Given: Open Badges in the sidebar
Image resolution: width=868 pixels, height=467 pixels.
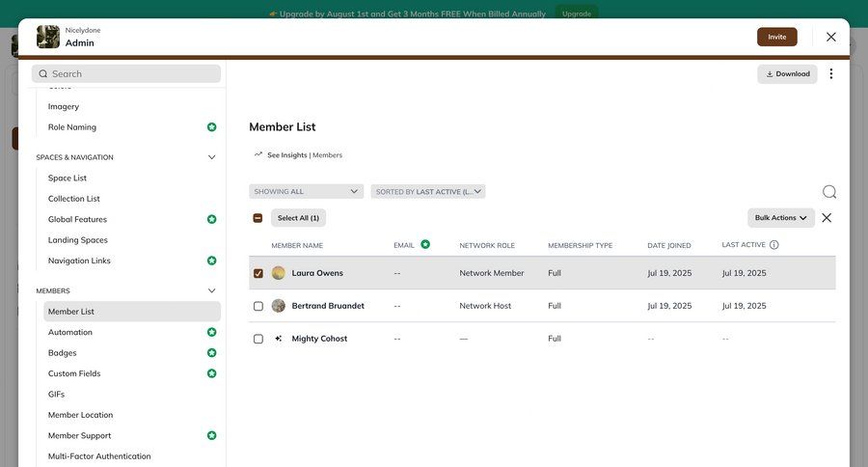Looking at the screenshot, I should (x=63, y=353).
